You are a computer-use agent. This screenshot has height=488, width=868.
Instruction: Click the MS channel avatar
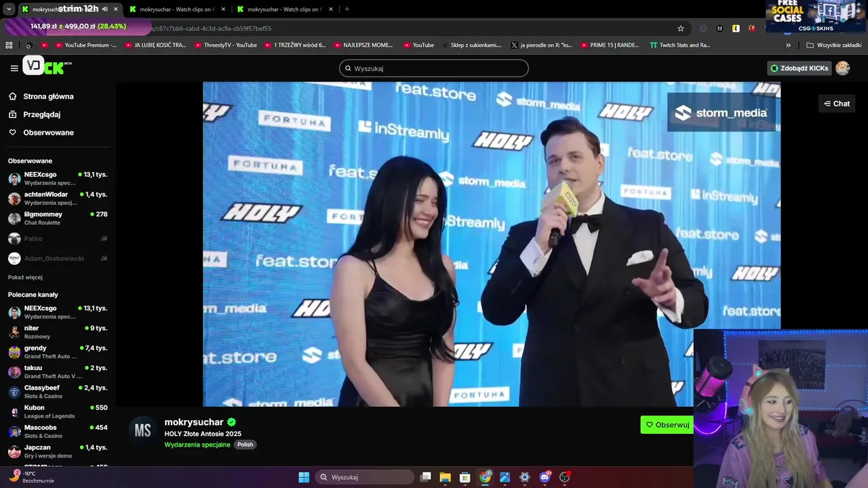(142, 430)
